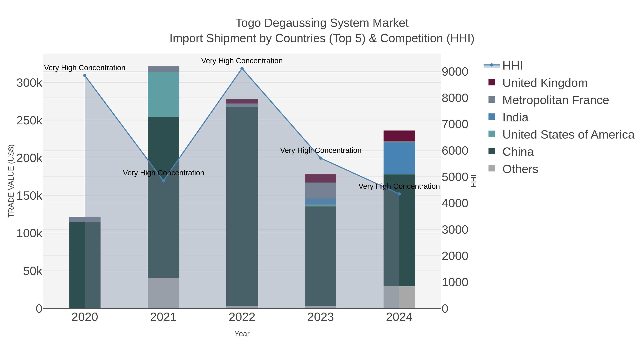
Task: Click the 2021 Others gray bar segment
Action: point(164,293)
